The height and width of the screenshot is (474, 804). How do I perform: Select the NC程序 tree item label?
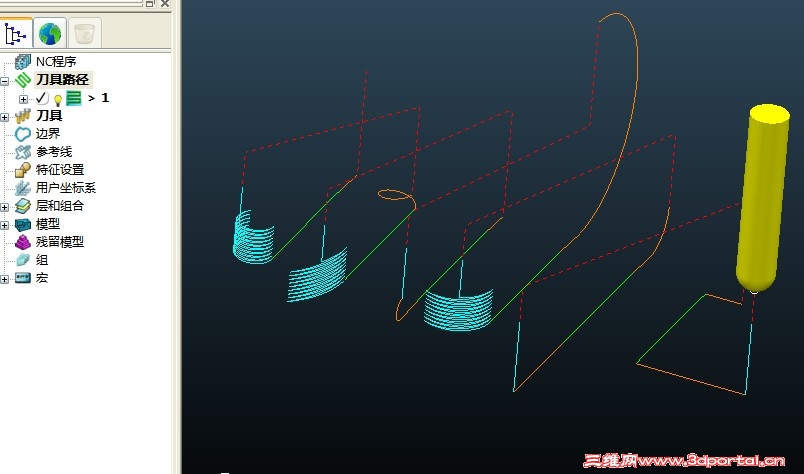(56, 62)
